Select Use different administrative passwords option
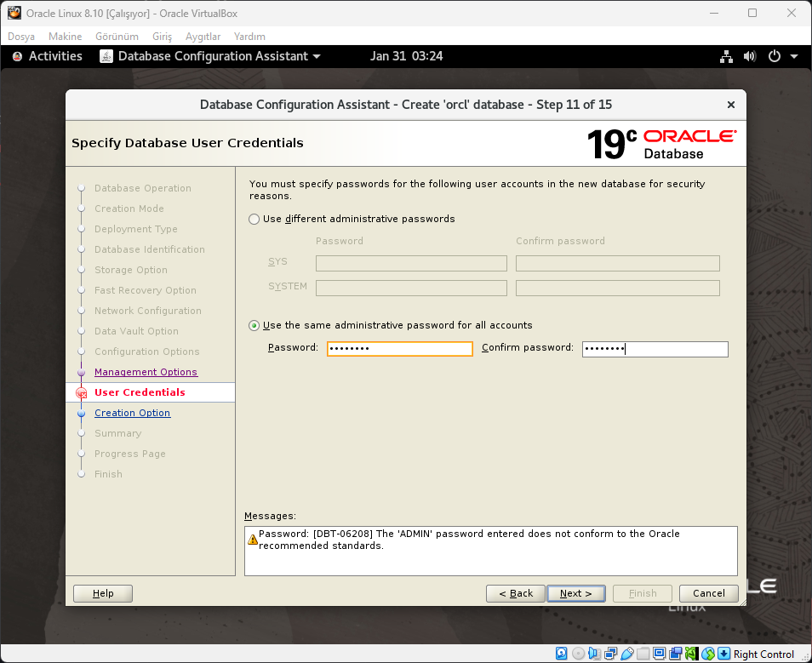This screenshot has width=812, height=663. coord(254,219)
